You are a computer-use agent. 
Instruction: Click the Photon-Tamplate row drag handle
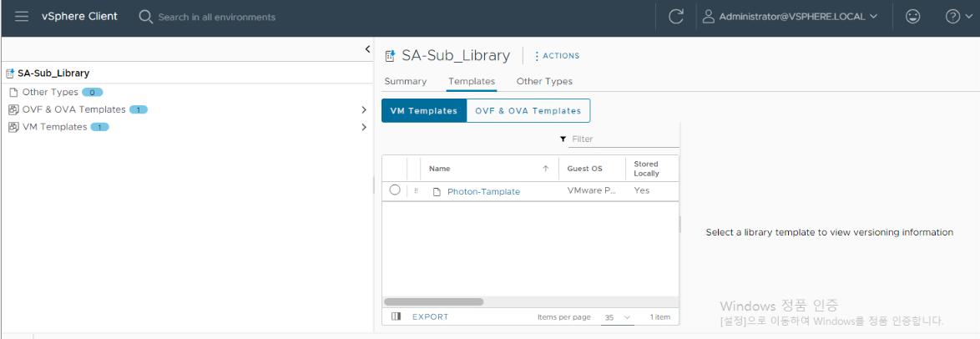pyautogui.click(x=417, y=190)
